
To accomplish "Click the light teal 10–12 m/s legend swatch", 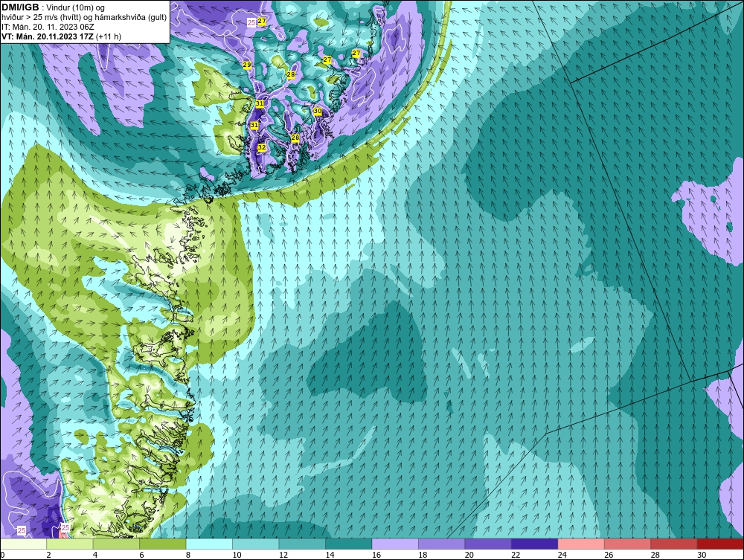I will pos(256,544).
